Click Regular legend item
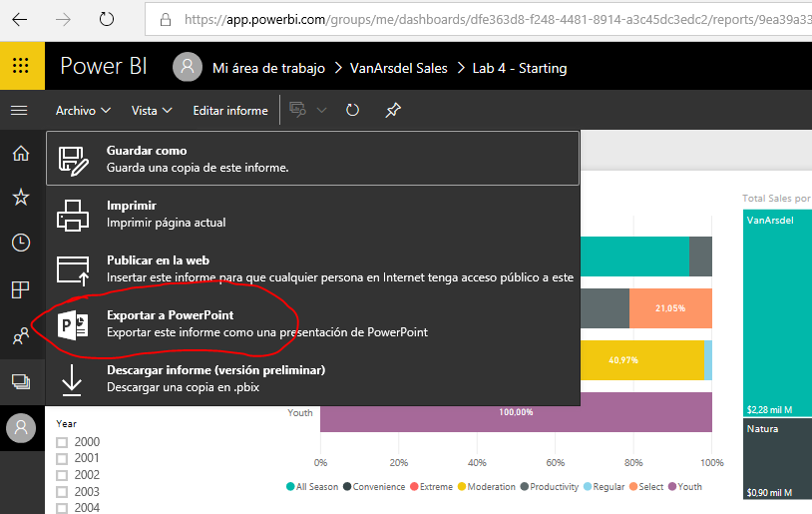The width and height of the screenshot is (812, 514). 605,486
